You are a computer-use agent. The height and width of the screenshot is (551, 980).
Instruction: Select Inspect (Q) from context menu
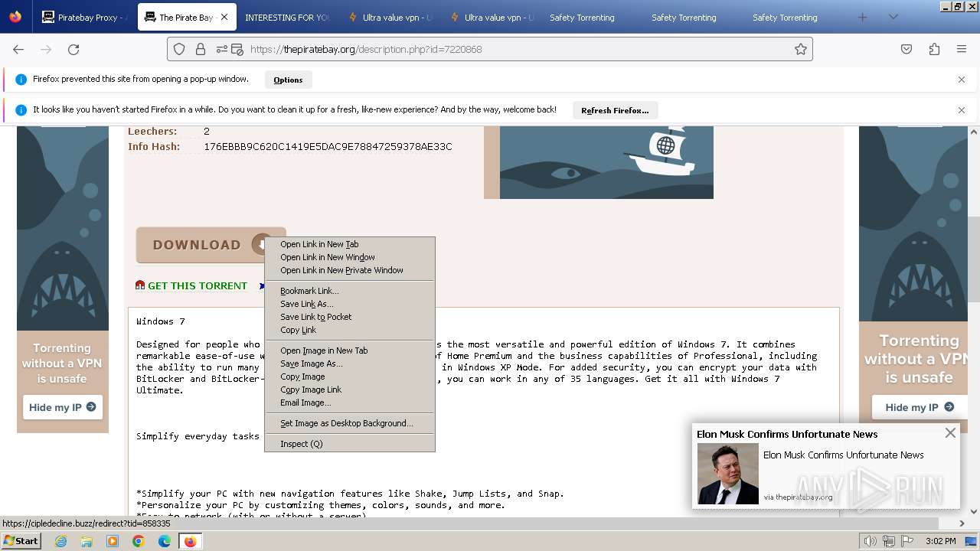click(x=350, y=444)
